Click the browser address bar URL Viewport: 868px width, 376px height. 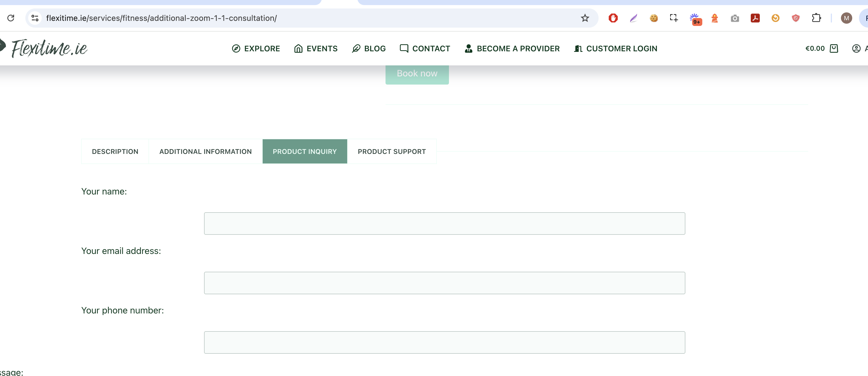161,18
